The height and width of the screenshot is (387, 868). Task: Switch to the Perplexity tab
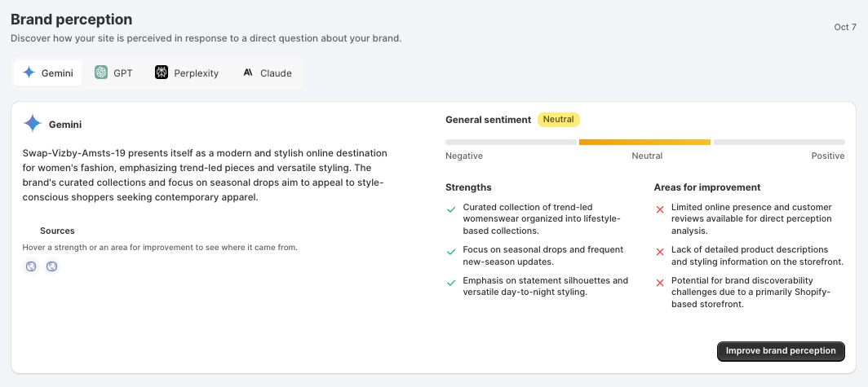coord(187,73)
